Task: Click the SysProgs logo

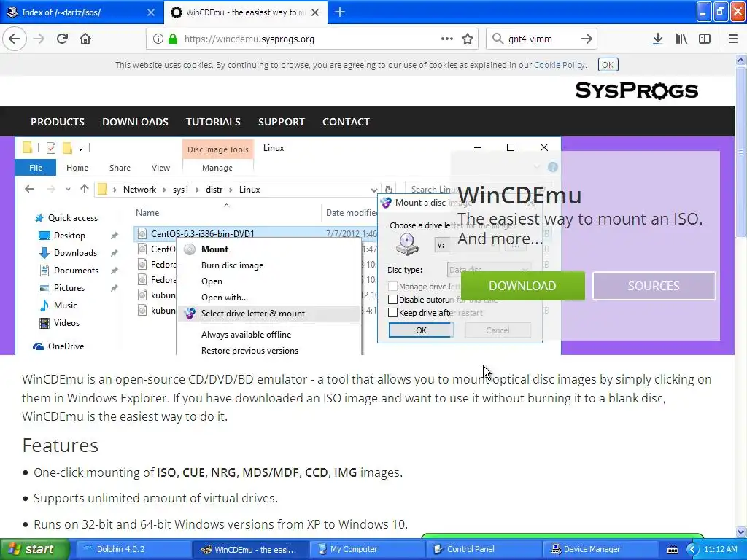Action: 636,90
